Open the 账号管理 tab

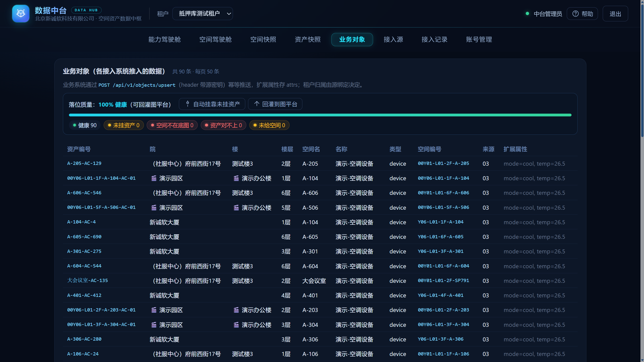(479, 39)
